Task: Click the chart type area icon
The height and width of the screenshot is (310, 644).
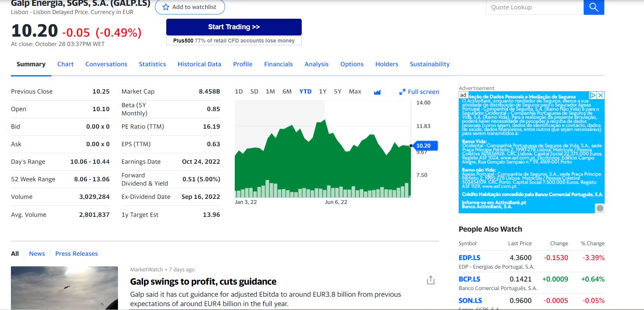Action: (377, 92)
